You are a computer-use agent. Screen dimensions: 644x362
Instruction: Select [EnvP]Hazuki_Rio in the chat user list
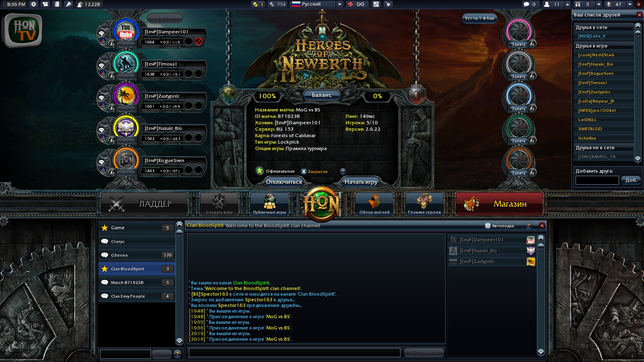coord(492,251)
